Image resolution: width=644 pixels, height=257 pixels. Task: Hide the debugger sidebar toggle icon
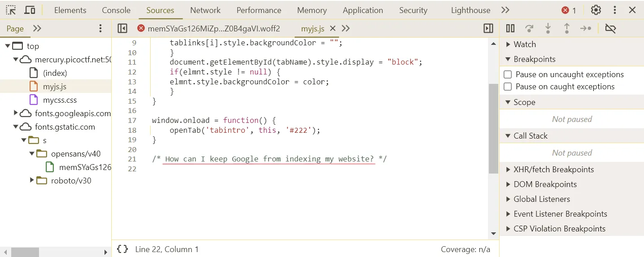[488, 28]
